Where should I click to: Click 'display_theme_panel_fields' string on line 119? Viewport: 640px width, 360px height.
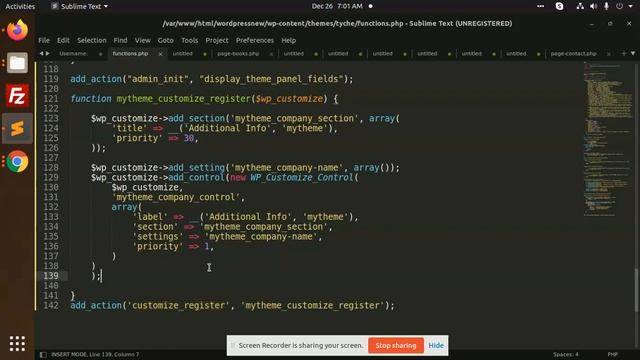[271, 79]
